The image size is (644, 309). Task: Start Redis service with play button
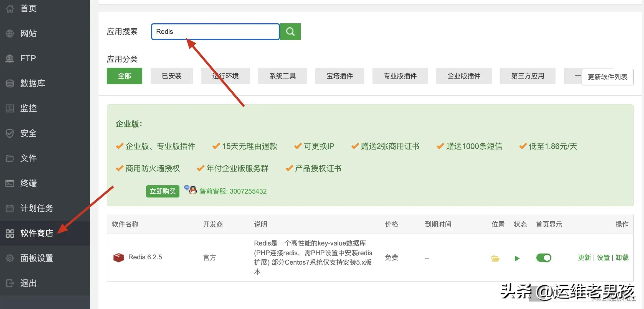coord(517,258)
